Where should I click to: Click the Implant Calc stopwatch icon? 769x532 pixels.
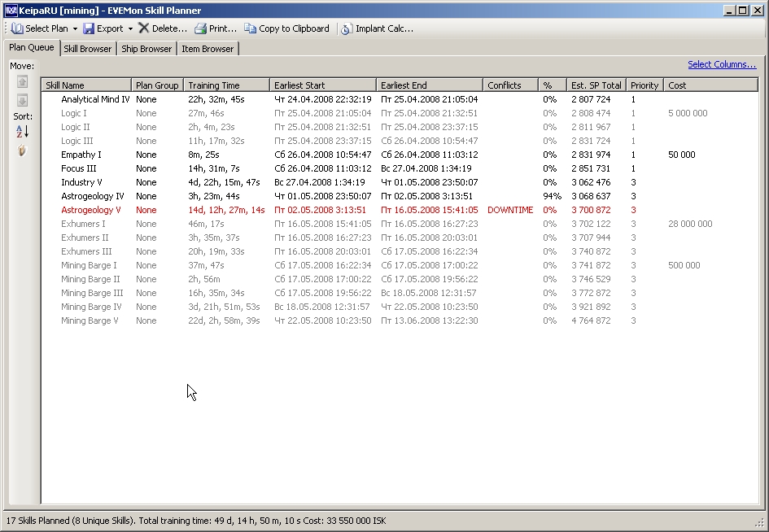pyautogui.click(x=346, y=29)
